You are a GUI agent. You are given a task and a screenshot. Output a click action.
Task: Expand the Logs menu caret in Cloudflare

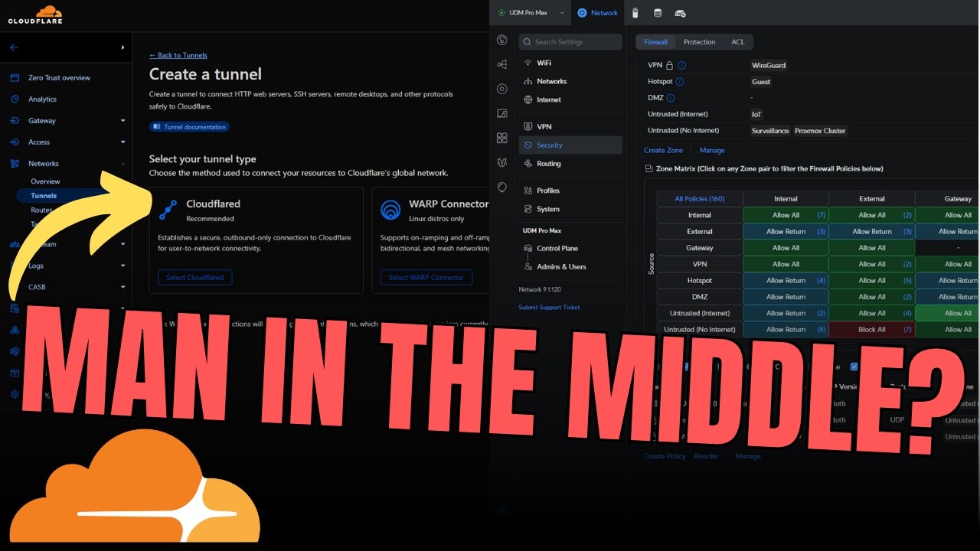tap(122, 266)
